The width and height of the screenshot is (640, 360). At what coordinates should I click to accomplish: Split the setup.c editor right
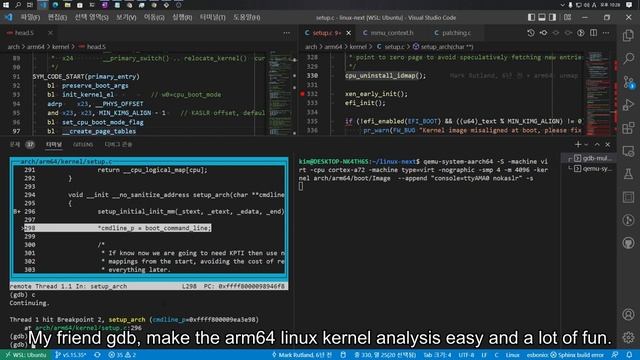pyautogui.click(x=593, y=33)
